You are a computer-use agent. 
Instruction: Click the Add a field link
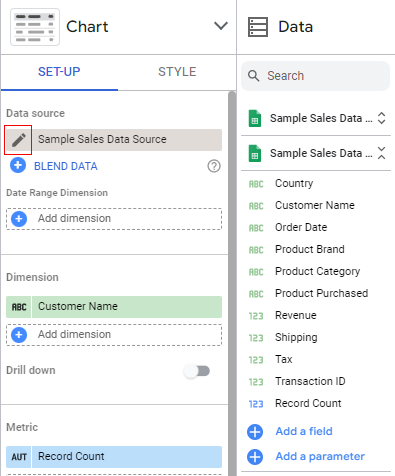(x=304, y=431)
